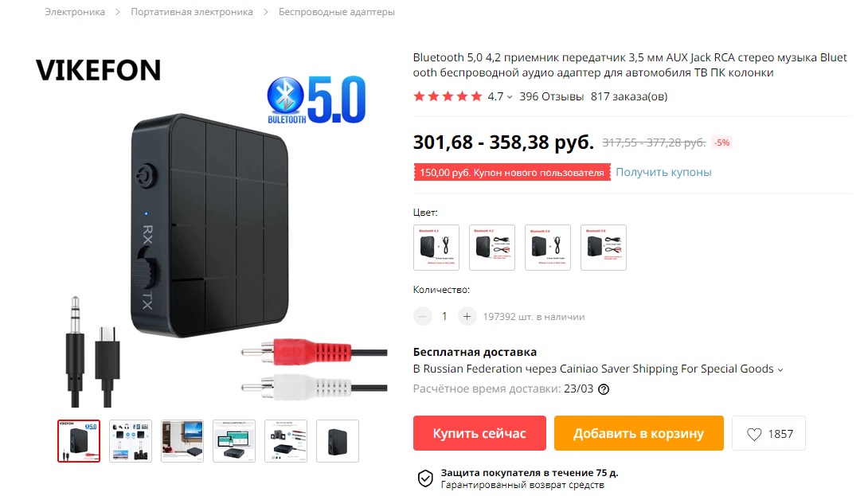Click the five-star rating icons
Image resolution: width=868 pixels, height=496 pixels.
pyautogui.click(x=448, y=97)
